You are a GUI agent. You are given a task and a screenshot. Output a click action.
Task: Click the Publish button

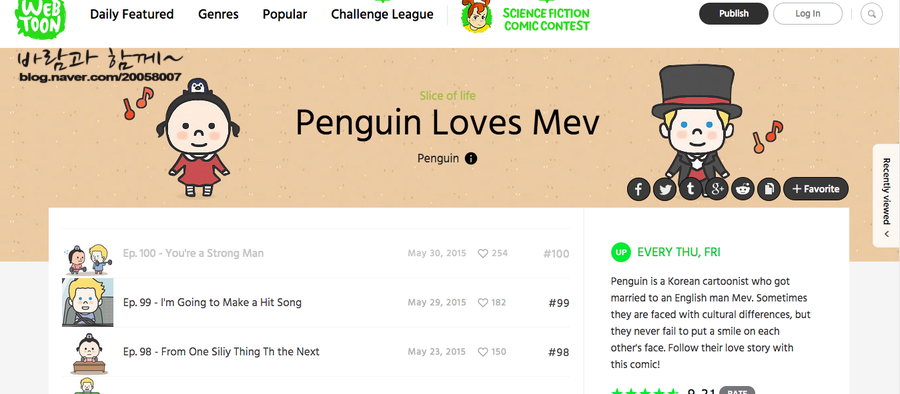(734, 14)
